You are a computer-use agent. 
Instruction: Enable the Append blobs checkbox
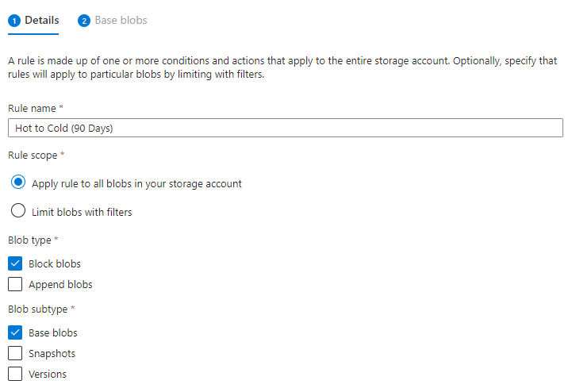pyautogui.click(x=15, y=284)
